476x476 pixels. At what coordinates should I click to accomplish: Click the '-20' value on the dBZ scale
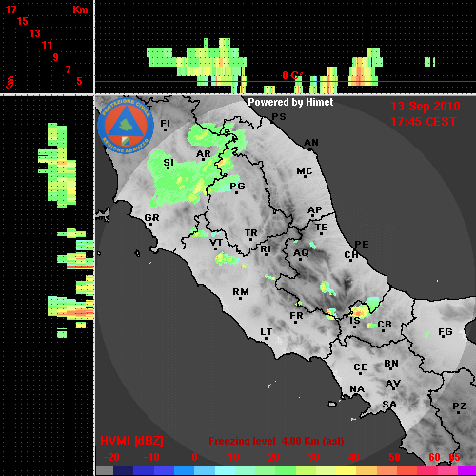coord(111,457)
